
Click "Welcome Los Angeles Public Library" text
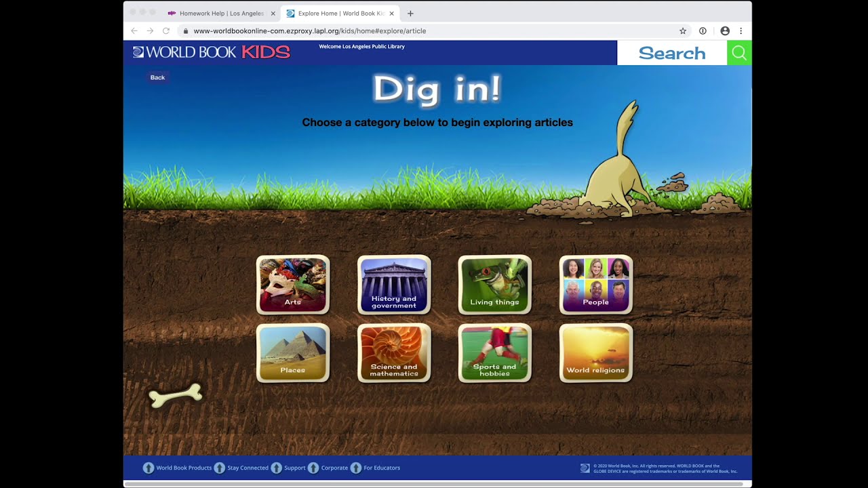[361, 47]
